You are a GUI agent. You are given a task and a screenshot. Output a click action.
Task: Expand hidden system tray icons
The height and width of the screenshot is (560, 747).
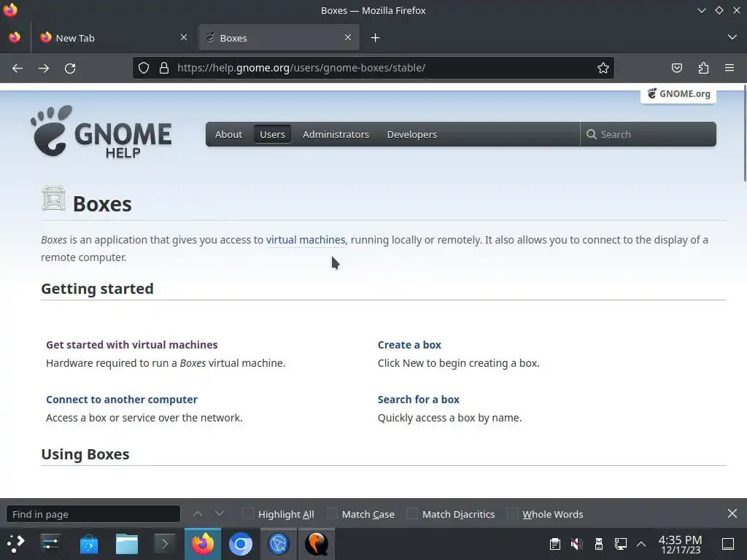(641, 544)
